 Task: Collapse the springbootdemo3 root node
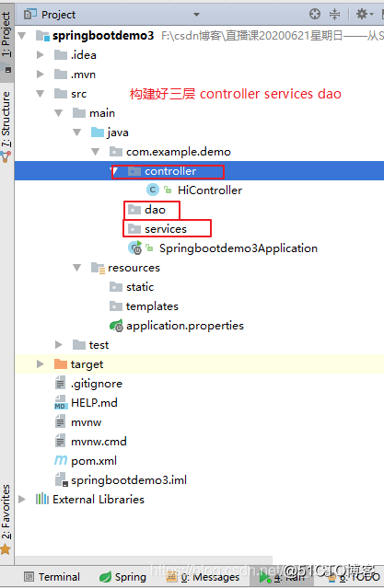tap(22, 36)
